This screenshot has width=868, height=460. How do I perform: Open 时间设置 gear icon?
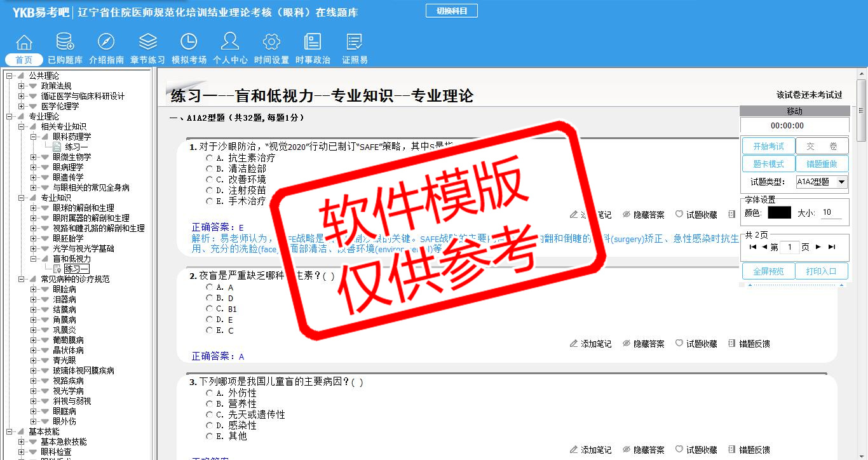tap(271, 43)
